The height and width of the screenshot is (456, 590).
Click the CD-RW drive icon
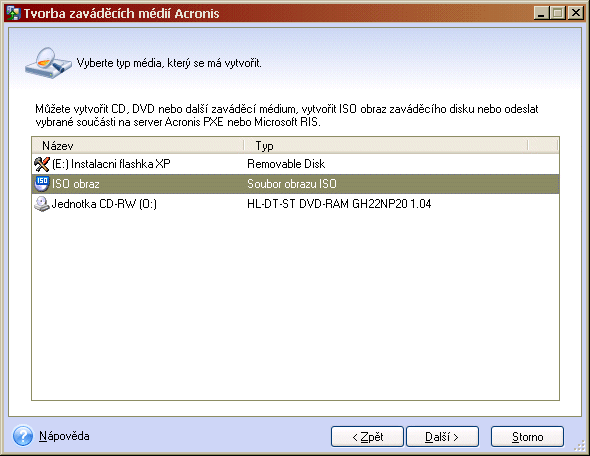point(42,204)
